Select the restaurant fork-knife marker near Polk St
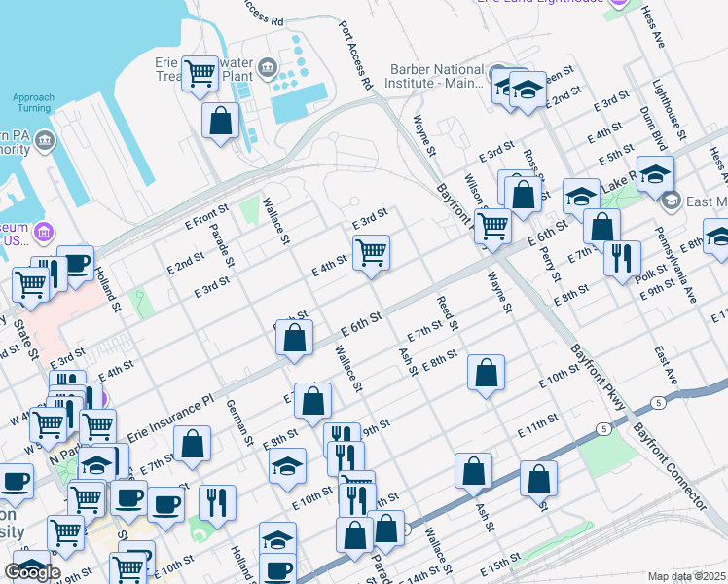Image resolution: width=728 pixels, height=584 pixels. point(622,258)
